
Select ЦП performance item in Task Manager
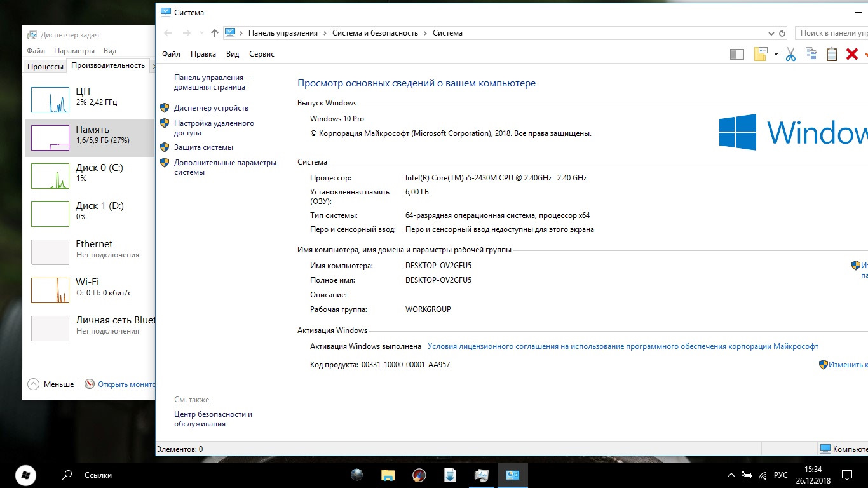point(90,99)
